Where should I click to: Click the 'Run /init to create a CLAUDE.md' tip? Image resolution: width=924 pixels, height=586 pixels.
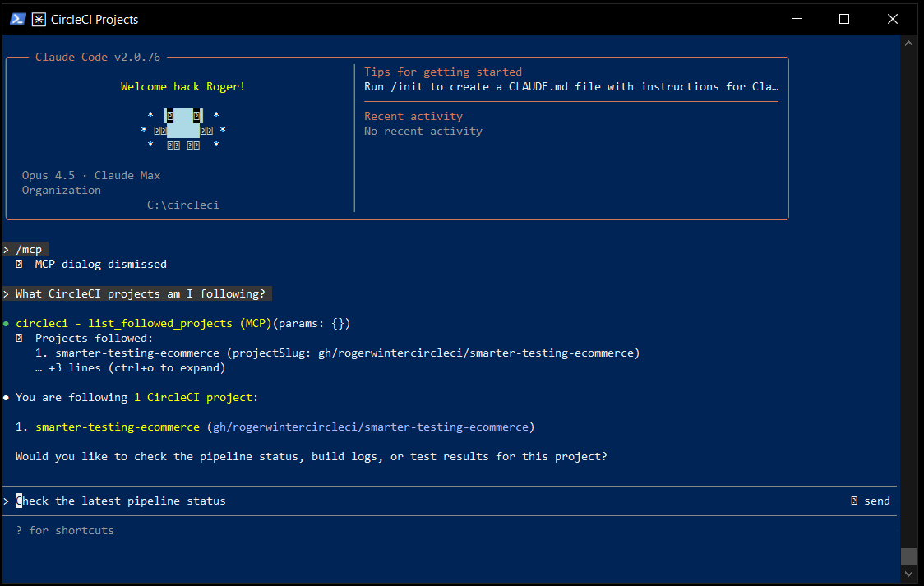(571, 86)
